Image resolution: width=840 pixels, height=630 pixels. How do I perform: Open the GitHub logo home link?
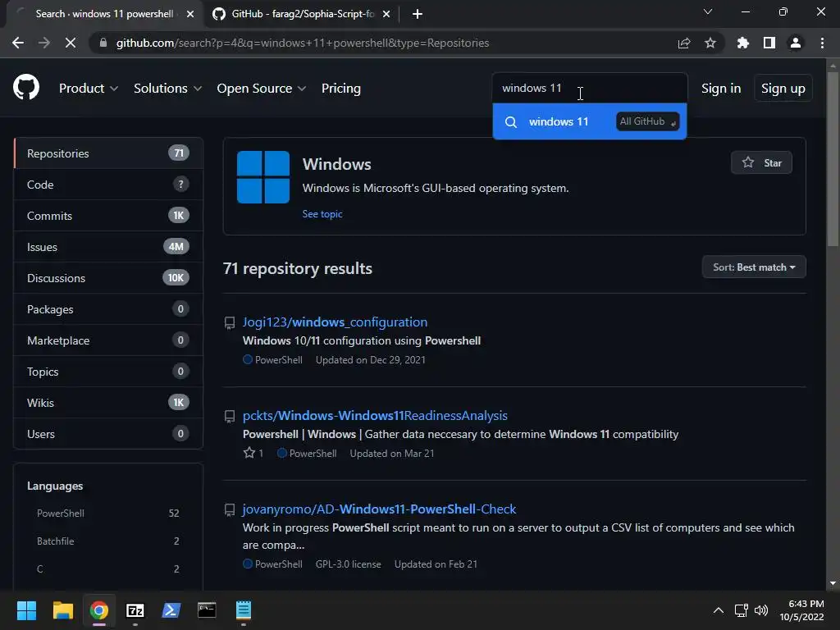[26, 88]
